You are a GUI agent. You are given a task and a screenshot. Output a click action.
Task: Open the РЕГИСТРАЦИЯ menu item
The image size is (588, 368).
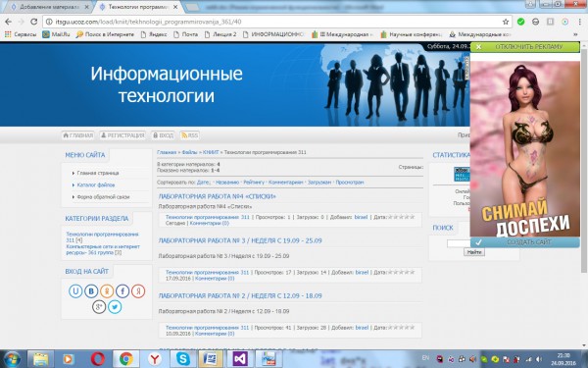click(x=122, y=135)
